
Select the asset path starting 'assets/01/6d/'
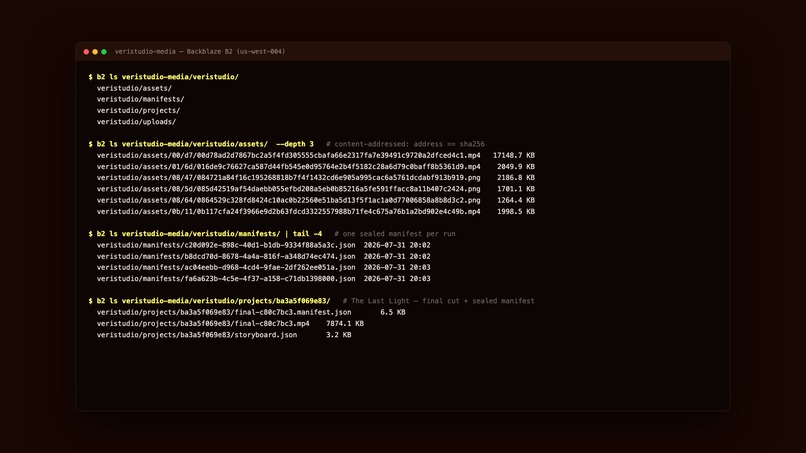[x=288, y=167]
